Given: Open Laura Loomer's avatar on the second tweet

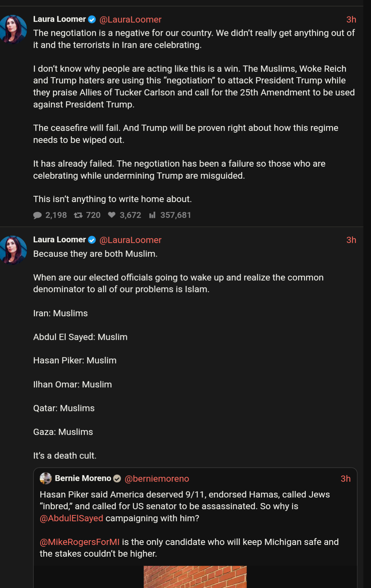Looking at the screenshot, I should [x=13, y=250].
